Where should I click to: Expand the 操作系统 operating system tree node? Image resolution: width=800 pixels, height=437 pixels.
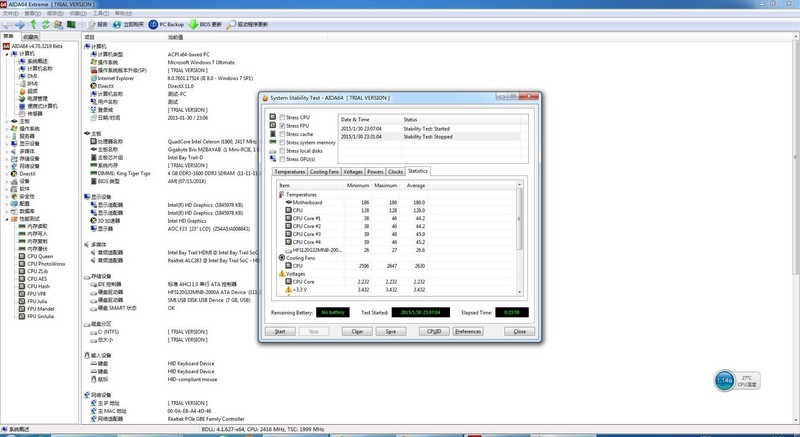[7, 129]
